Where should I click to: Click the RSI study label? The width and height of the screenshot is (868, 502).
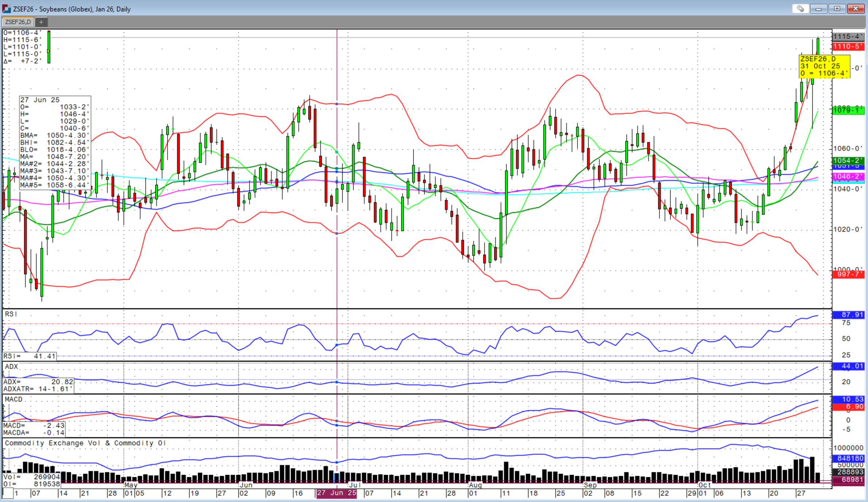click(x=11, y=314)
